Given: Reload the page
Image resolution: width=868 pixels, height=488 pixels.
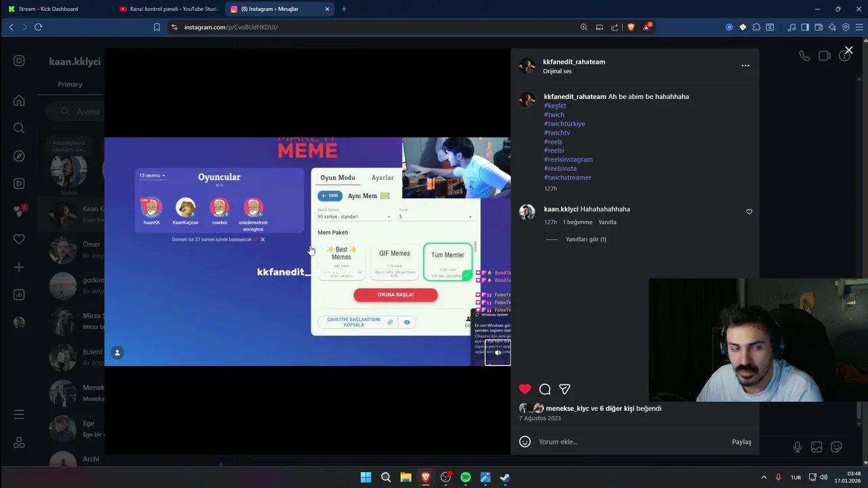Looking at the screenshot, I should pyautogui.click(x=38, y=27).
